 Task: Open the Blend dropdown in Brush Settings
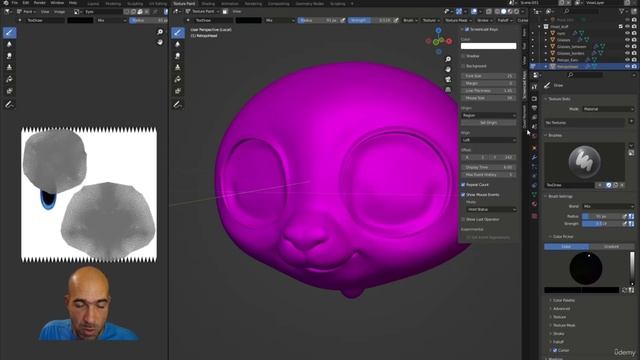[608, 206]
